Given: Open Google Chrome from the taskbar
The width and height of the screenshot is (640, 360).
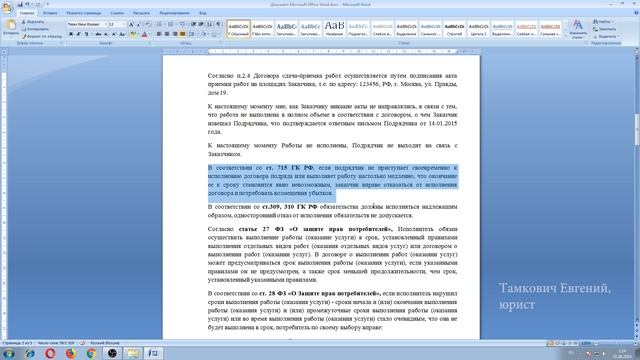Looking at the screenshot, I should [x=91, y=353].
